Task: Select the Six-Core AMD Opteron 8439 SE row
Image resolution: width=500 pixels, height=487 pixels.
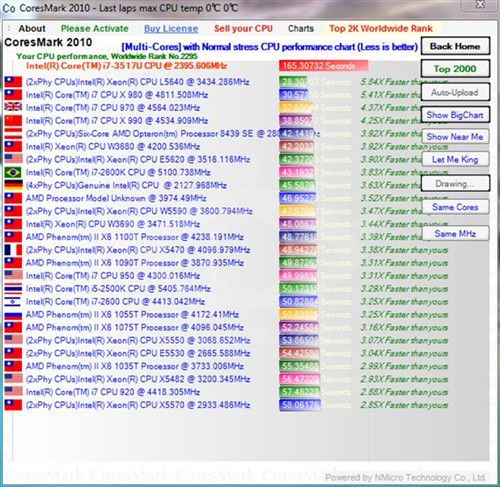Action: [152, 134]
